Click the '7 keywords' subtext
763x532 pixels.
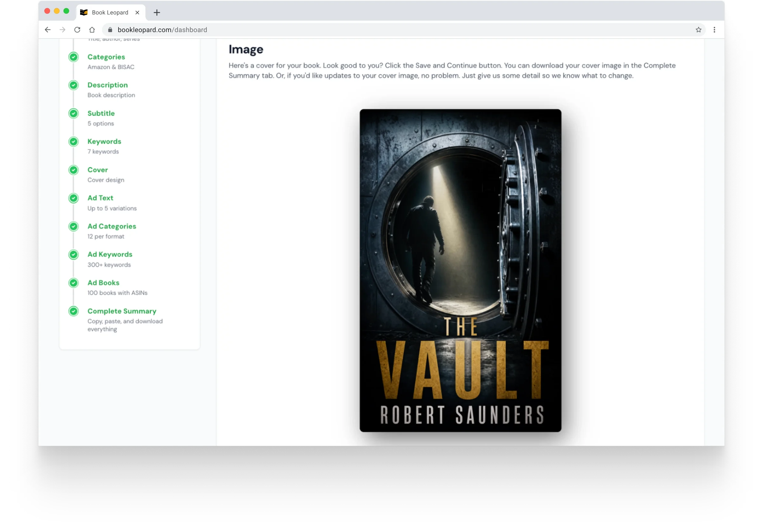[103, 152]
